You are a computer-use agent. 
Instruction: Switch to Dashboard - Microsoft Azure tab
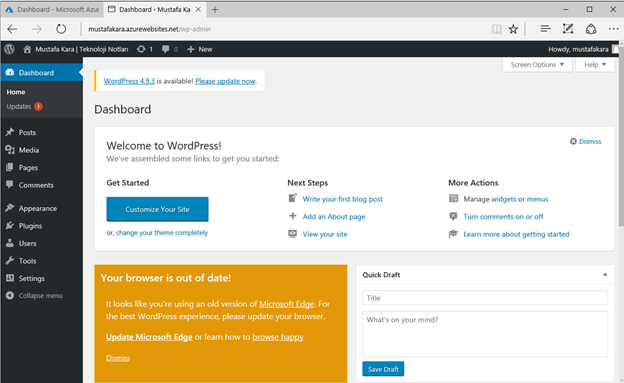52,10
